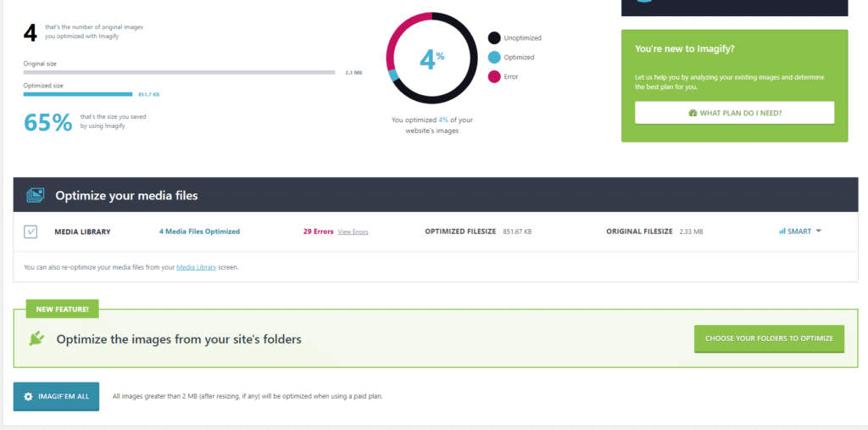Click the View Errors link
868x430 pixels.
[353, 232]
